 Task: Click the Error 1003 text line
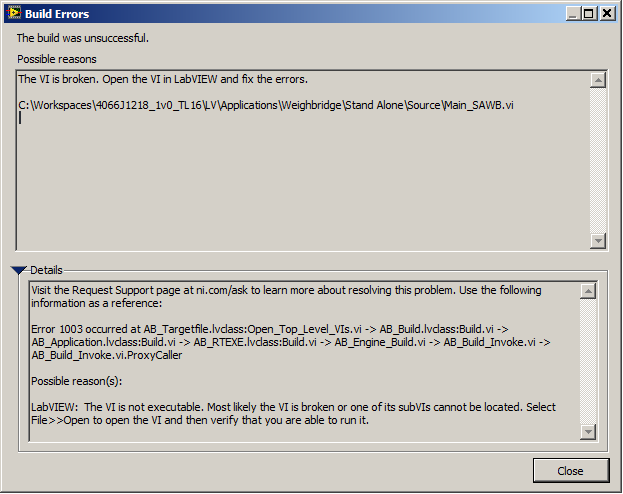[x=270, y=329]
